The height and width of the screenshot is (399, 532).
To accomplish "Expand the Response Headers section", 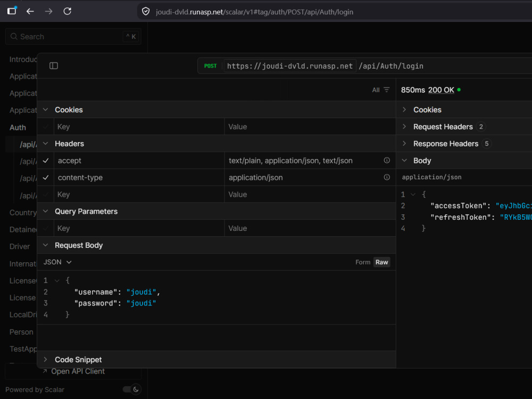I will point(404,144).
